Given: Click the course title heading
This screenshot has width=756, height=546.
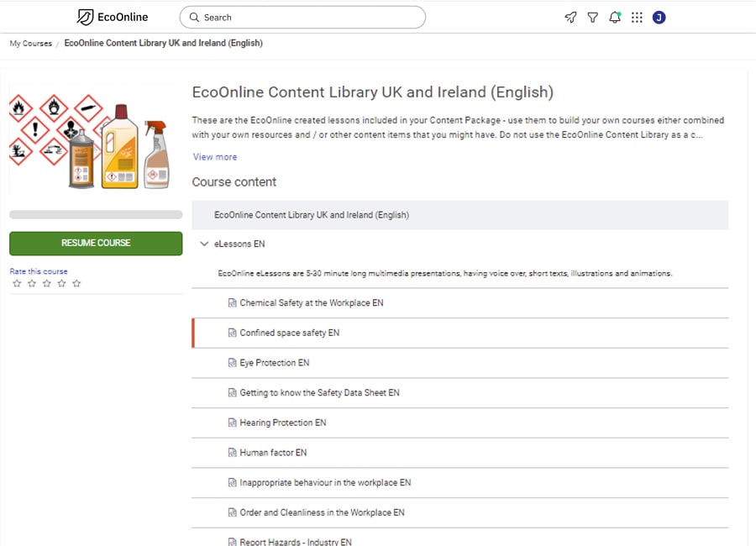Looking at the screenshot, I should pyautogui.click(x=373, y=92).
